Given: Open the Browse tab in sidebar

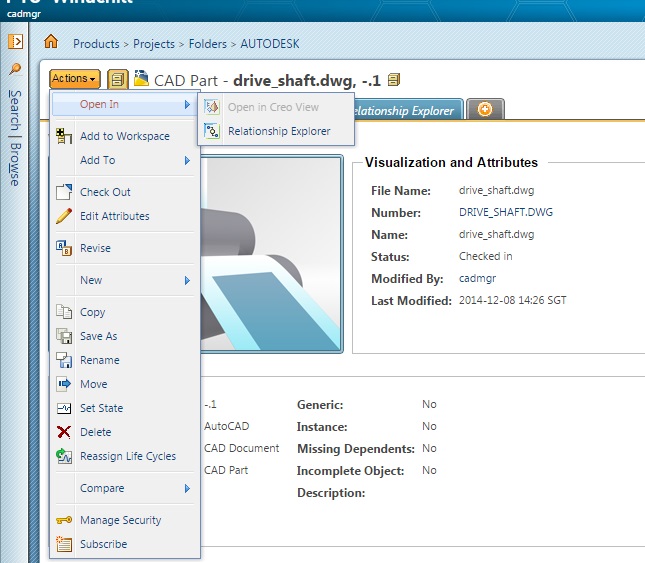Looking at the screenshot, I should [15, 164].
